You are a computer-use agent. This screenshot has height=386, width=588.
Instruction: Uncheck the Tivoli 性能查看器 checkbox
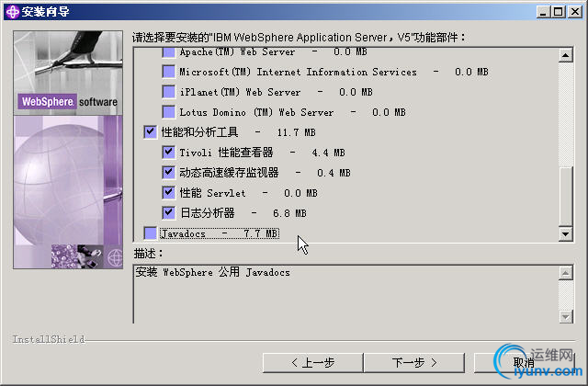169,153
